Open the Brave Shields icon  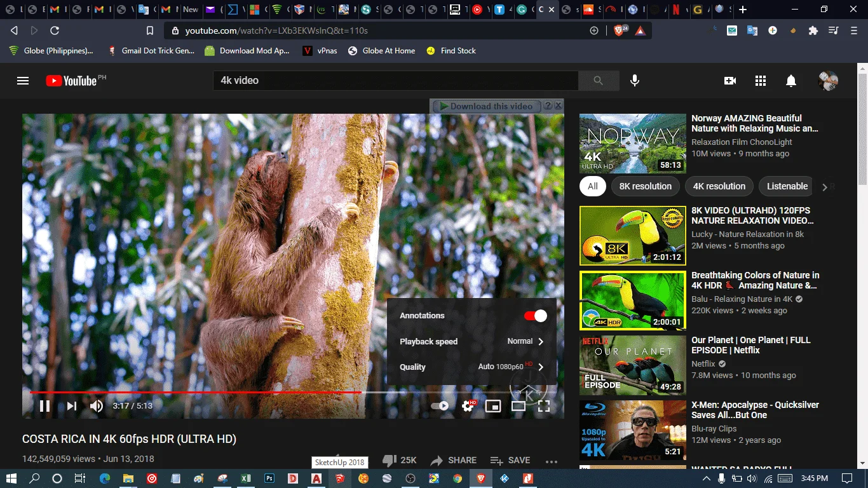coord(620,30)
